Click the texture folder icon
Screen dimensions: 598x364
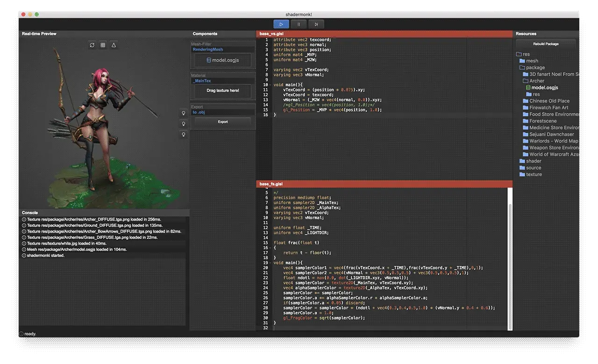pyautogui.click(x=522, y=174)
